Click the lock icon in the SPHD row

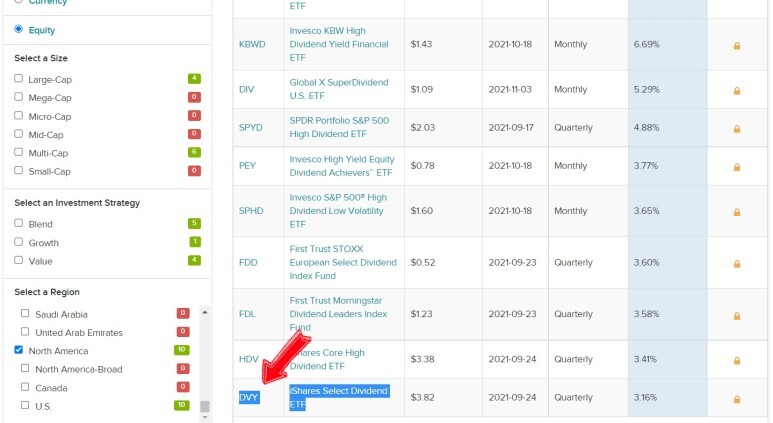coord(737,212)
